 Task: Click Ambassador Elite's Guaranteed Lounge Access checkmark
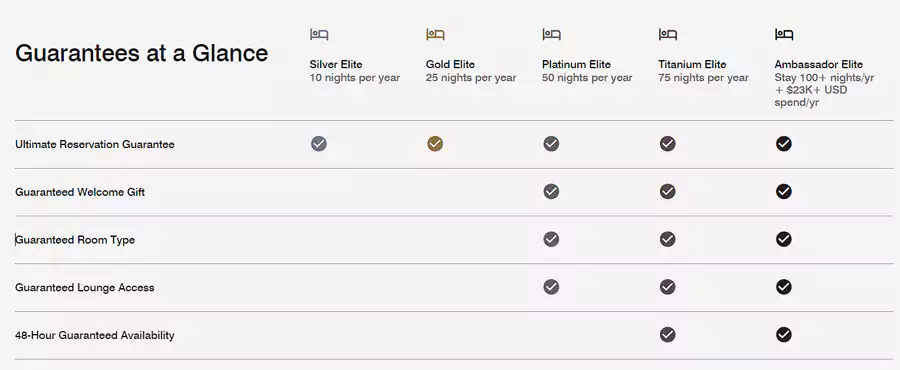783,286
